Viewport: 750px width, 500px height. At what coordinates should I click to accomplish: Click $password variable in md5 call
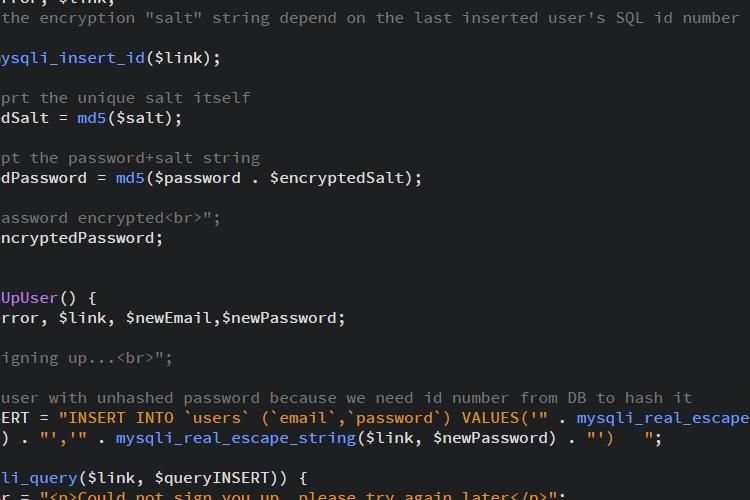[198, 178]
